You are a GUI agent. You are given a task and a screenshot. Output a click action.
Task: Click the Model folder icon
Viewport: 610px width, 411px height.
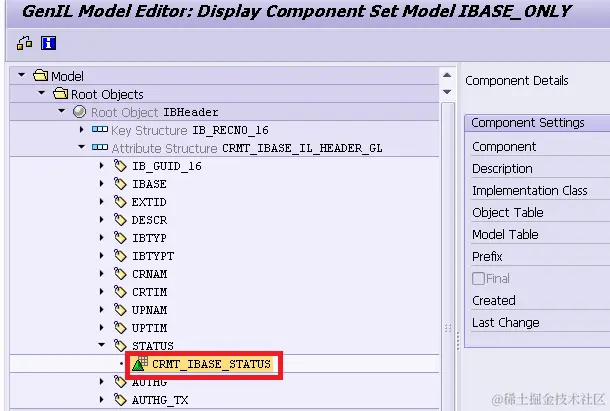(40, 76)
